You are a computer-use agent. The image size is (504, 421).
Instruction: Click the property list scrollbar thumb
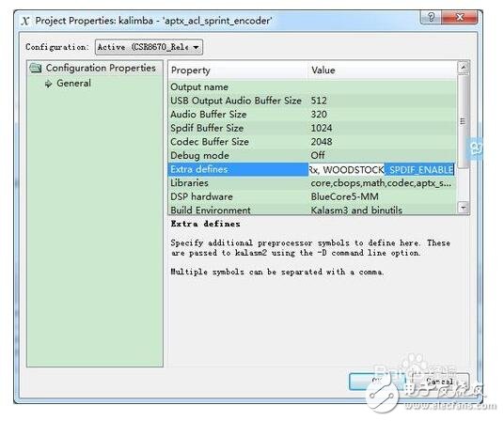point(463,121)
